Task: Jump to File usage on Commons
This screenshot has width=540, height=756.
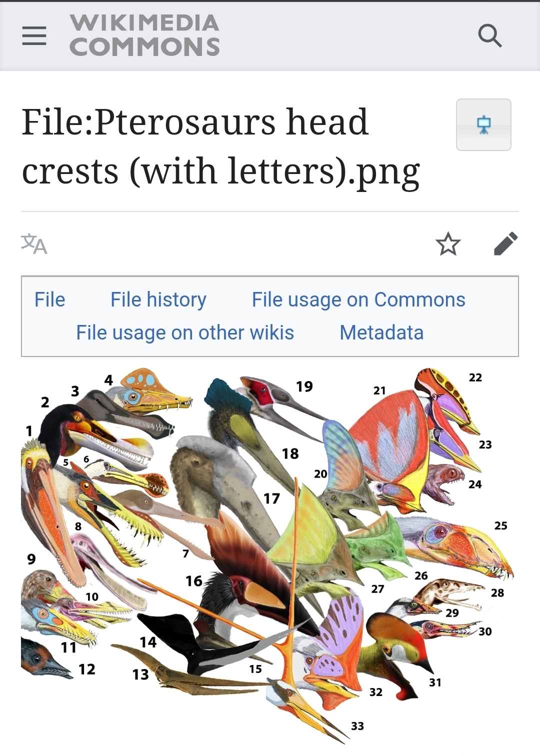Action: 358,299
